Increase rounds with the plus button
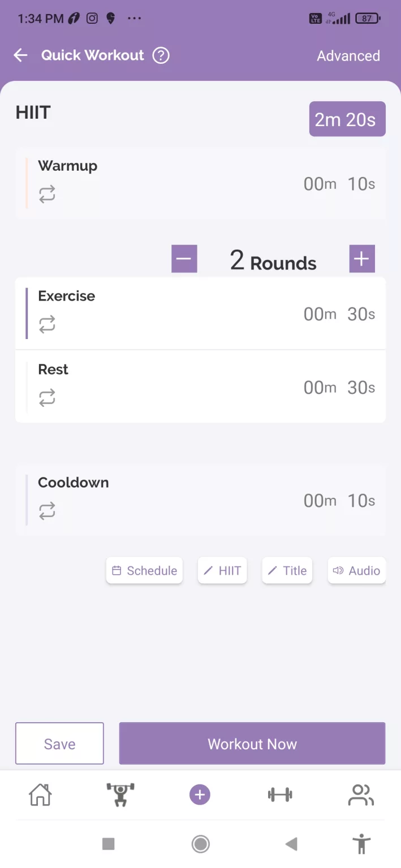401x868 pixels. (362, 259)
